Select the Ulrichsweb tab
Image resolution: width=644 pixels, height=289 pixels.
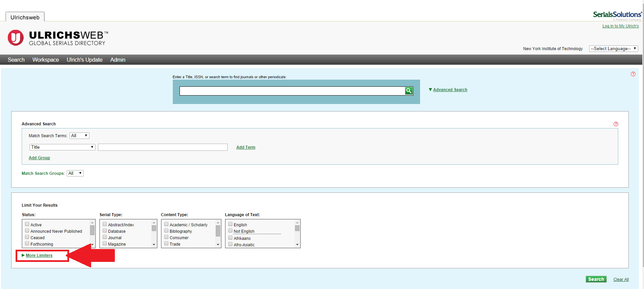[x=25, y=17]
